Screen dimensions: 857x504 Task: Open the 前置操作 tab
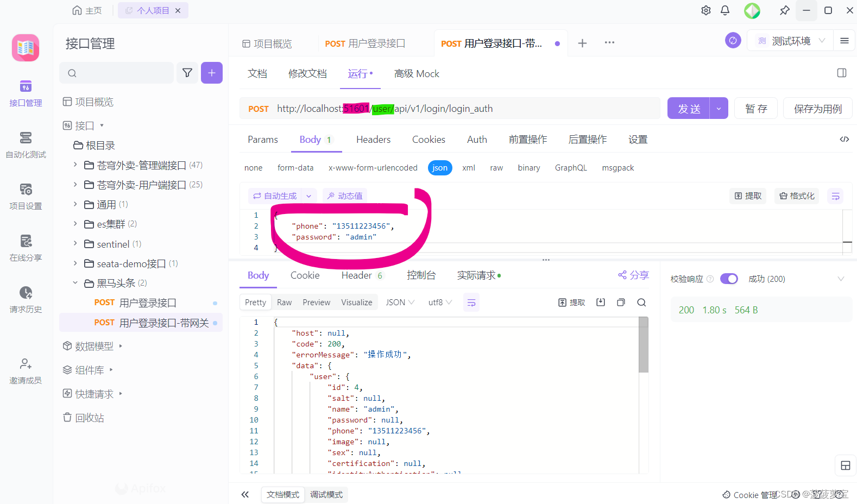pyautogui.click(x=528, y=140)
